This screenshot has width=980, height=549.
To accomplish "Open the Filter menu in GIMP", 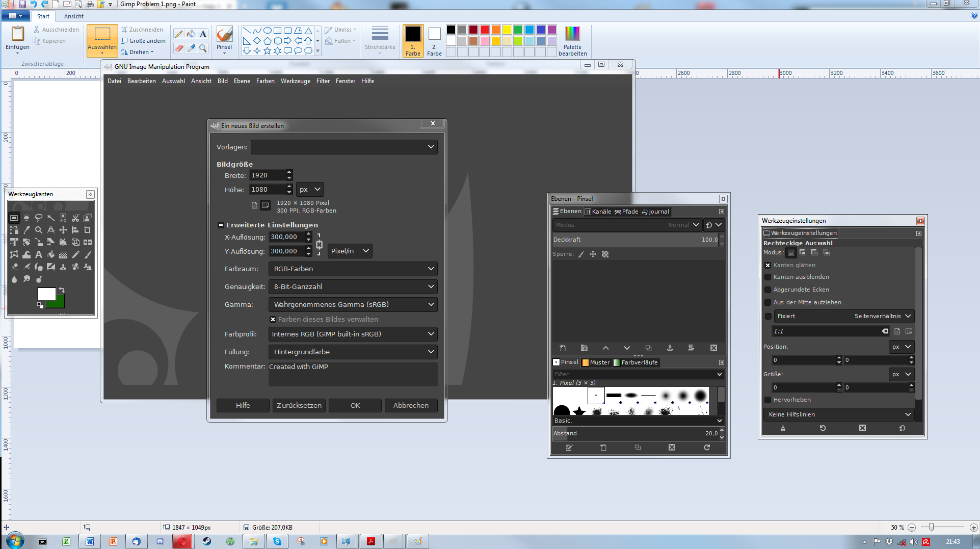I will tap(323, 81).
